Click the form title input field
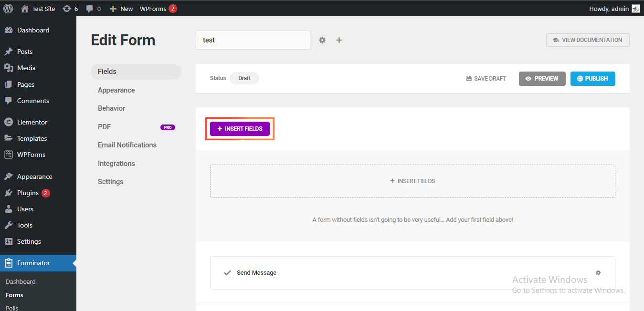644x311 pixels. tap(253, 40)
